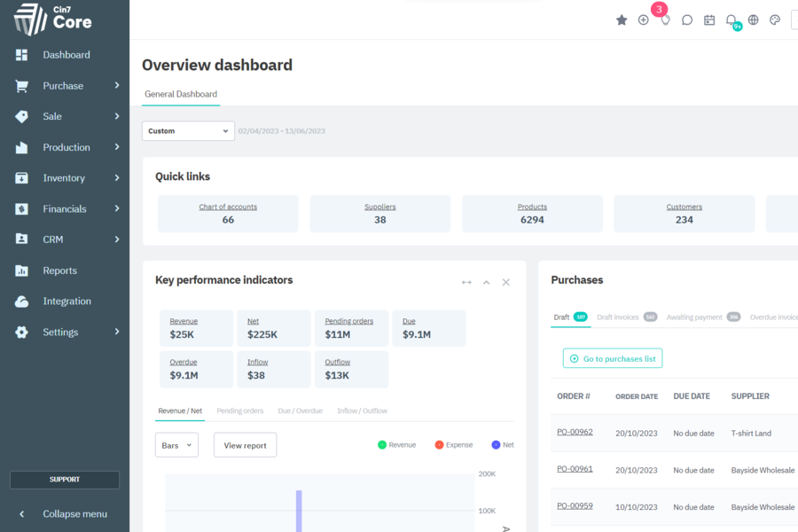The image size is (798, 532).
Task: Collapse the Key performance indicators panel
Action: pos(486,283)
